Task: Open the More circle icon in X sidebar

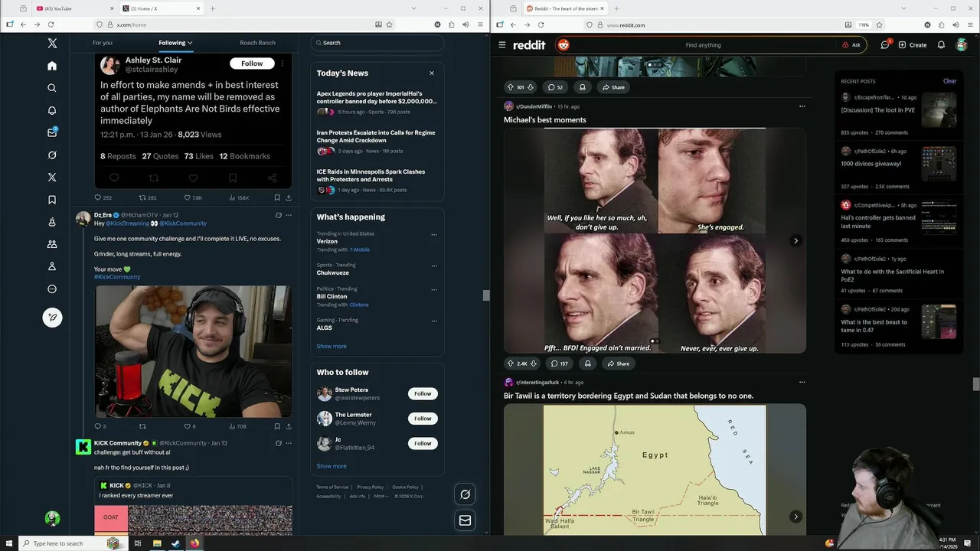Action: click(52, 289)
